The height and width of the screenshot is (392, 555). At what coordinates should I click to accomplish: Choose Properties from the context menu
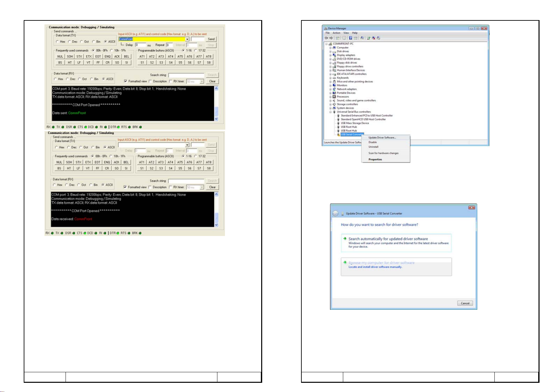coord(386,159)
